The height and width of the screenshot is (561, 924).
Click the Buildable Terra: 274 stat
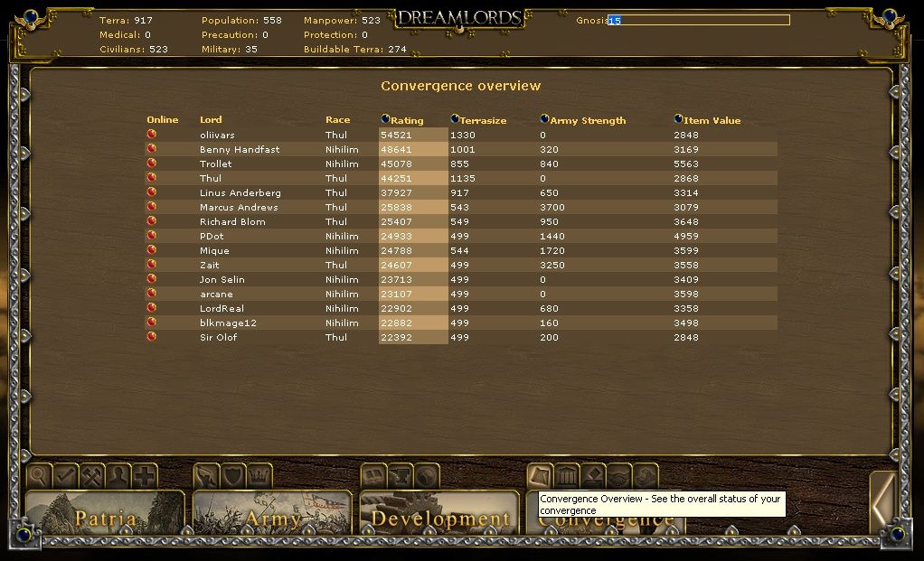[354, 50]
